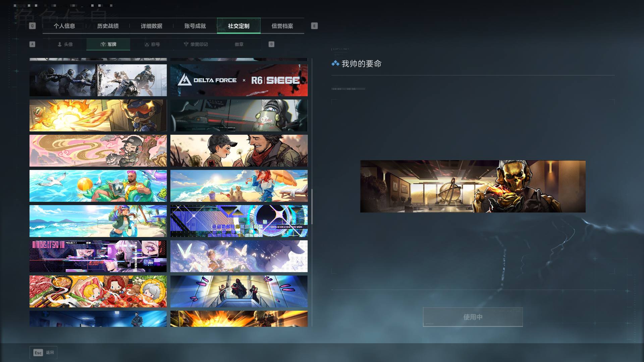Open the 荣誉印记 sub-tab

[196, 44]
